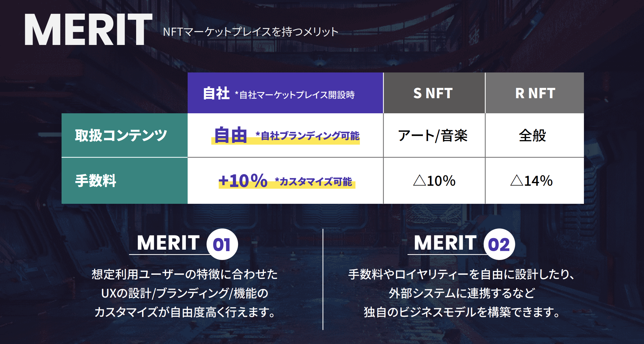This screenshot has height=344, width=644.
Task: Click the MERIT heading beside the 02 badge
Action: tap(445, 243)
